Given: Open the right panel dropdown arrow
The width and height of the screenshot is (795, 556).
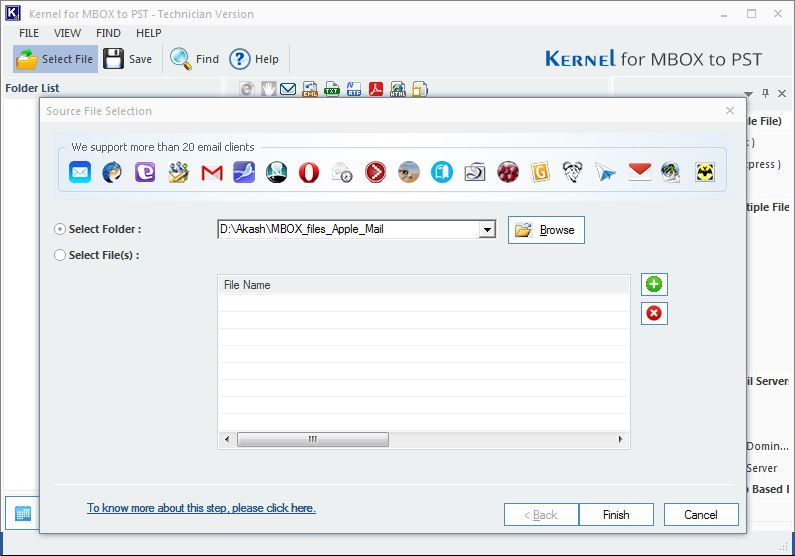Looking at the screenshot, I should pos(748,94).
